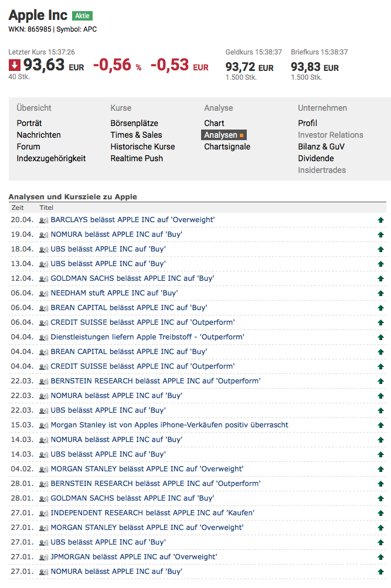Screen dimensions: 391x588
Task: Open Nachrichten in Übersicht menu
Action: tap(39, 135)
